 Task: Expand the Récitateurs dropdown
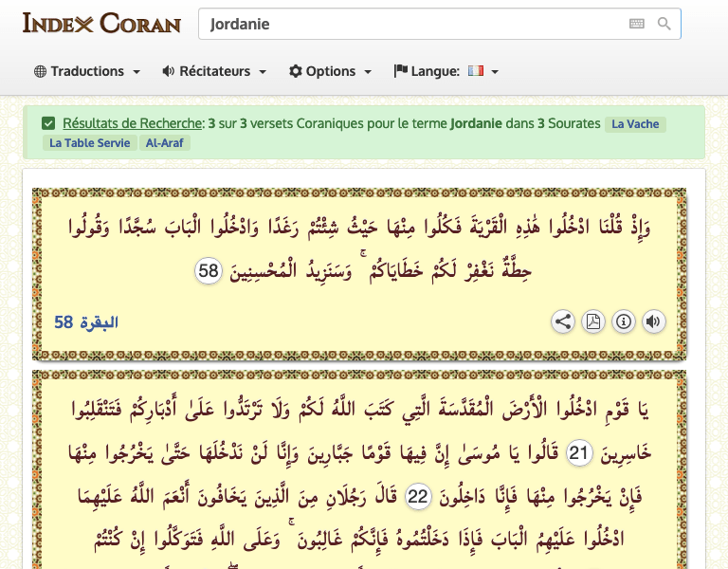[x=214, y=71]
